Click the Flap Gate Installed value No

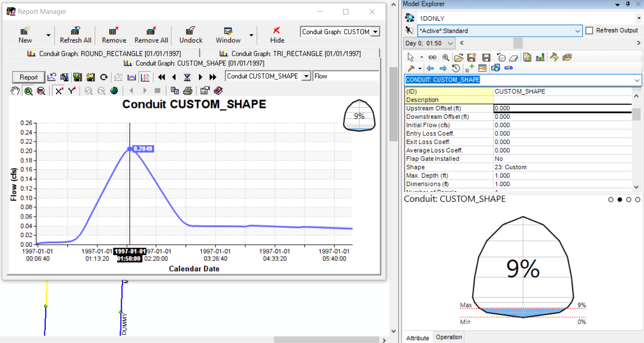click(x=562, y=159)
